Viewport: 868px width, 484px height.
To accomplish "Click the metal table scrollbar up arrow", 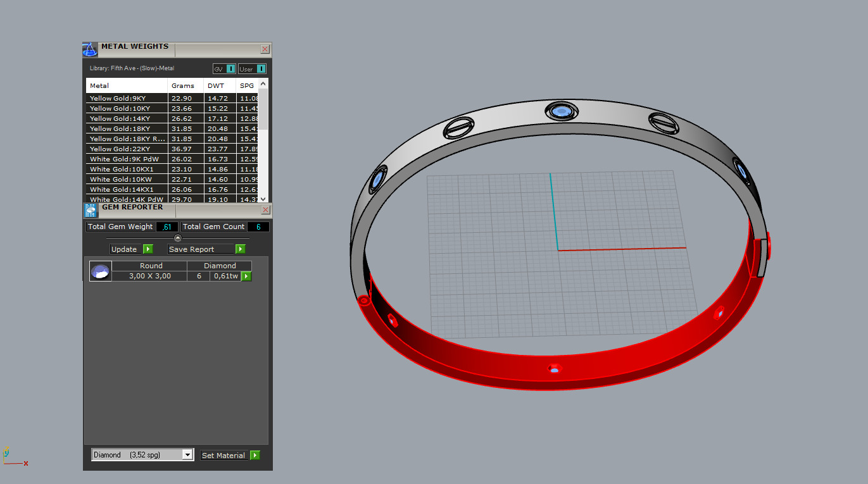I will tap(264, 84).
